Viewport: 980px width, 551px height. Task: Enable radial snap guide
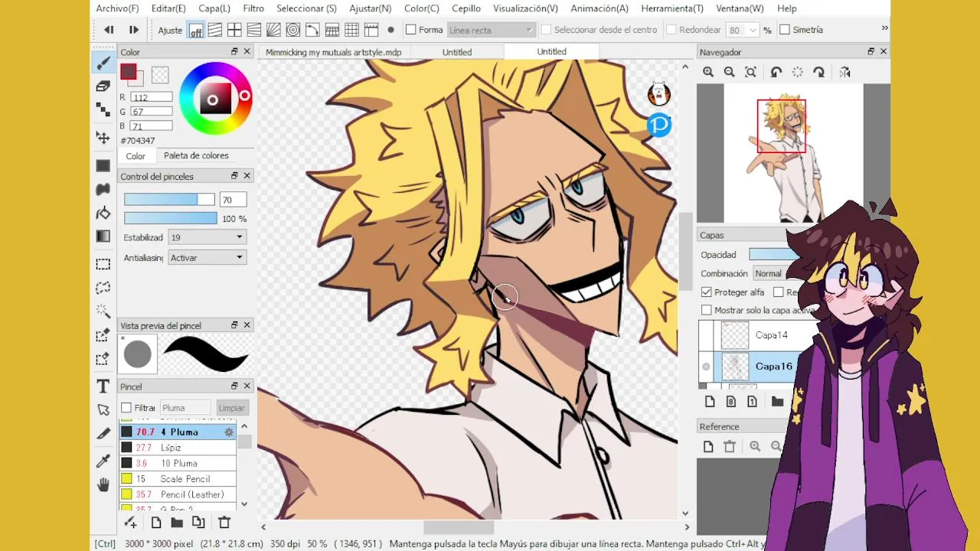tap(273, 30)
